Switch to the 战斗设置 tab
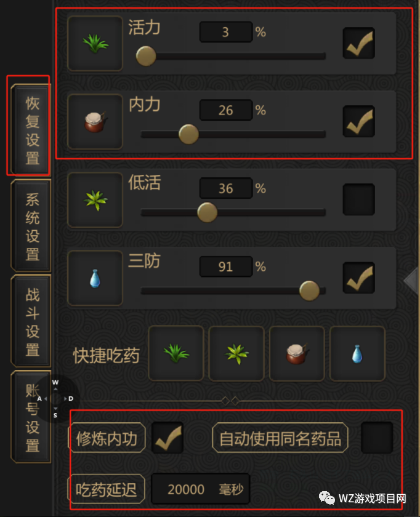Screen dimensions: 420x517 point(31,321)
